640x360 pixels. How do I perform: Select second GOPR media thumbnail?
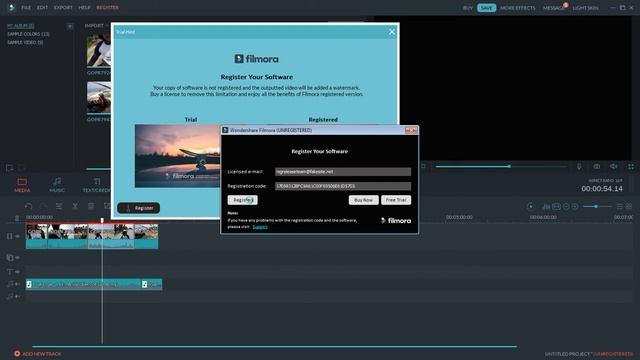click(99, 97)
